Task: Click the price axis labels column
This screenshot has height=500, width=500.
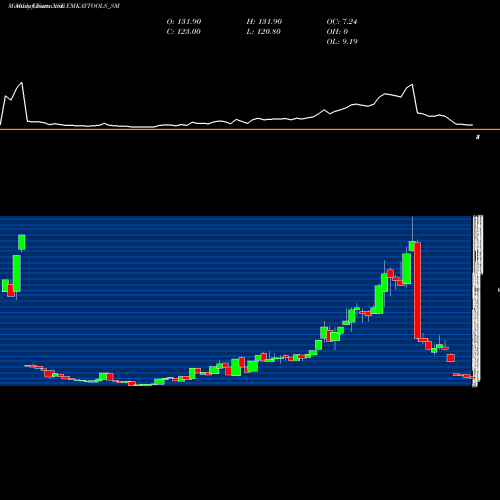Action: (x=478, y=301)
